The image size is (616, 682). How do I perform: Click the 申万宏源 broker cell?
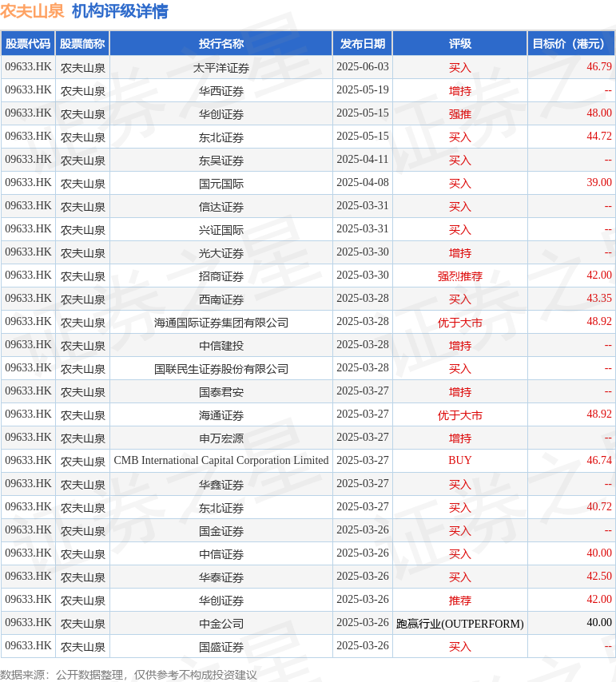pyautogui.click(x=221, y=438)
